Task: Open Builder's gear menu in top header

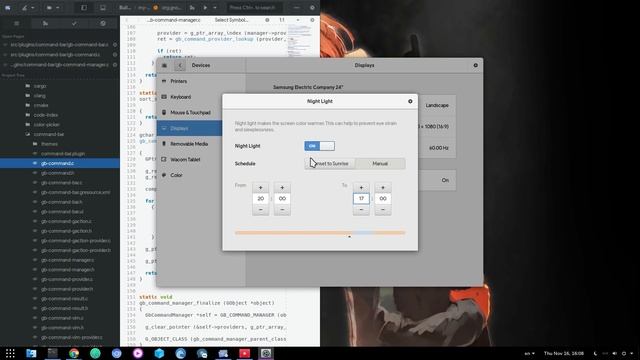Action: [x=312, y=7]
